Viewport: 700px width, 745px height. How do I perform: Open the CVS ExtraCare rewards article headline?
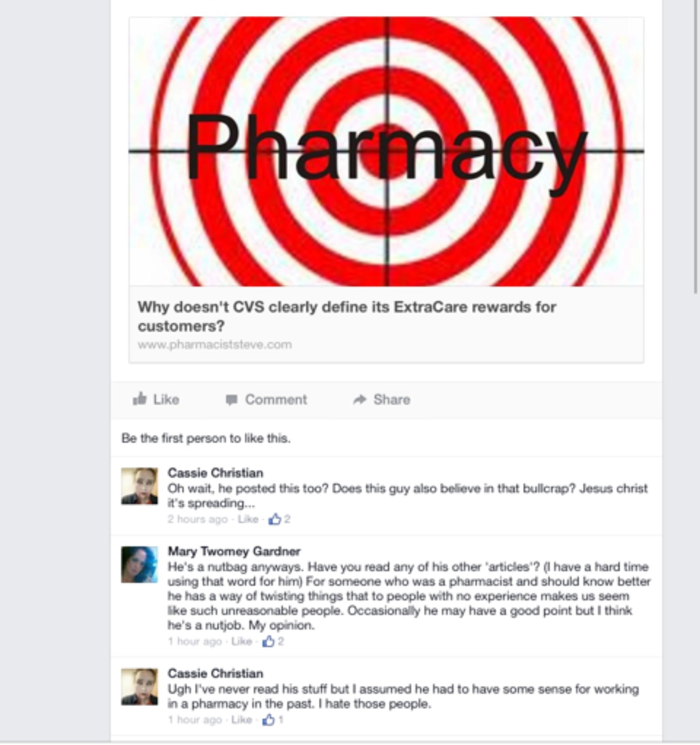[347, 316]
